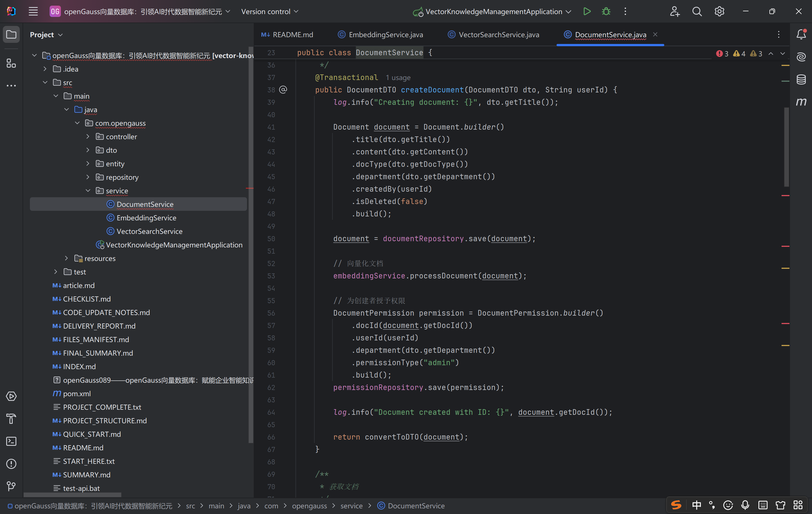Viewport: 812px width, 514px height.
Task: Open the Maven tool window
Action: (801, 102)
